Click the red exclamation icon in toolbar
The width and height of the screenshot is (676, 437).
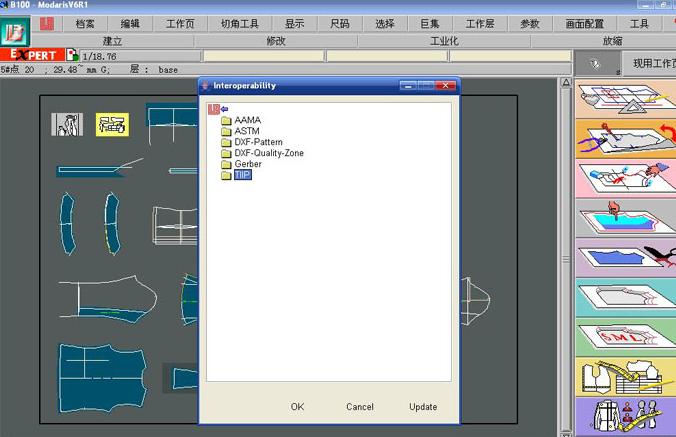click(x=46, y=22)
